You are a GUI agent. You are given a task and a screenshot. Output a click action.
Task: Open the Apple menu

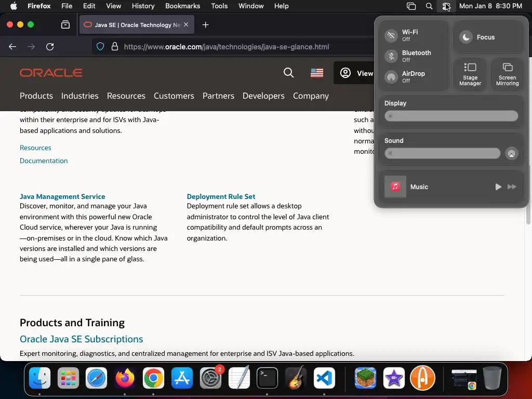pyautogui.click(x=13, y=6)
